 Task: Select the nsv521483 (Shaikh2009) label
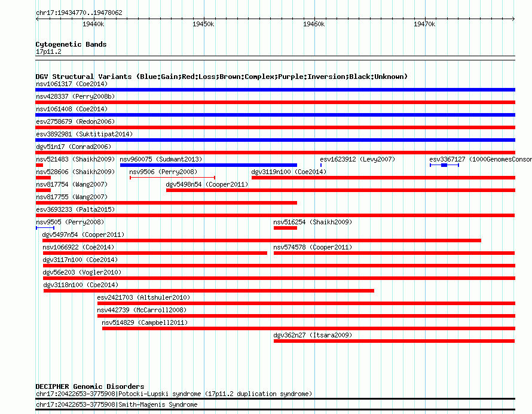[75, 159]
